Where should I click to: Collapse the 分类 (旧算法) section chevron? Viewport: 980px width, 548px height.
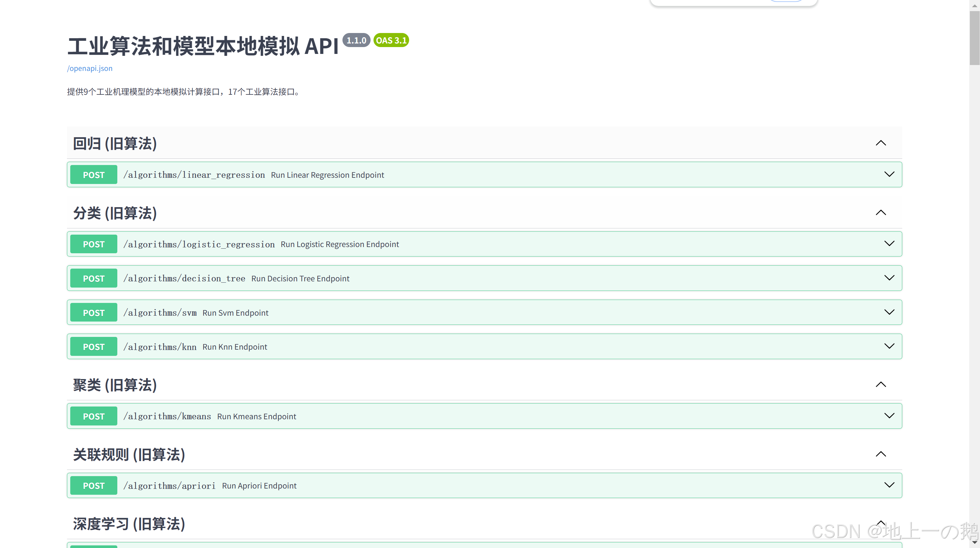881,213
